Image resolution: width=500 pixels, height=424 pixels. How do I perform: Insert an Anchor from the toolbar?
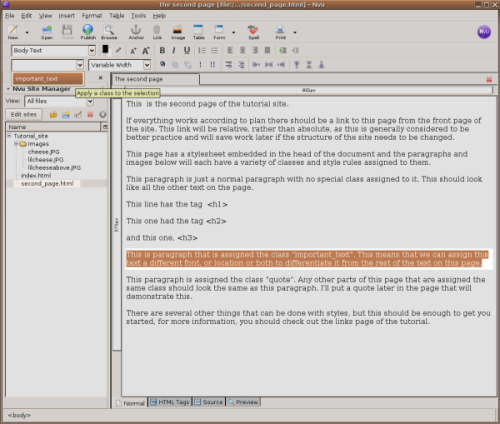coord(136,32)
